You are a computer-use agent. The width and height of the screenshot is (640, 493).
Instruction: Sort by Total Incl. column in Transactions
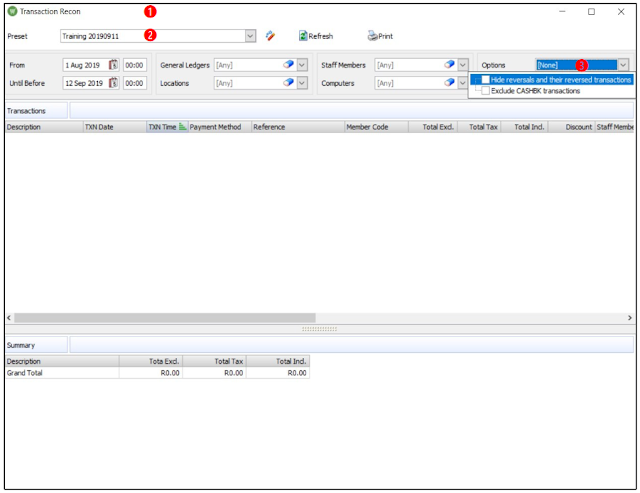(524, 127)
